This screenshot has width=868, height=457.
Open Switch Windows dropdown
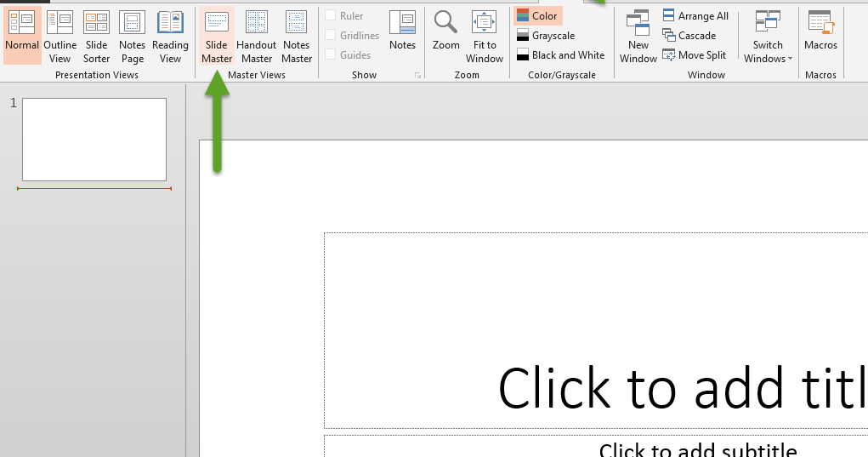[768, 36]
